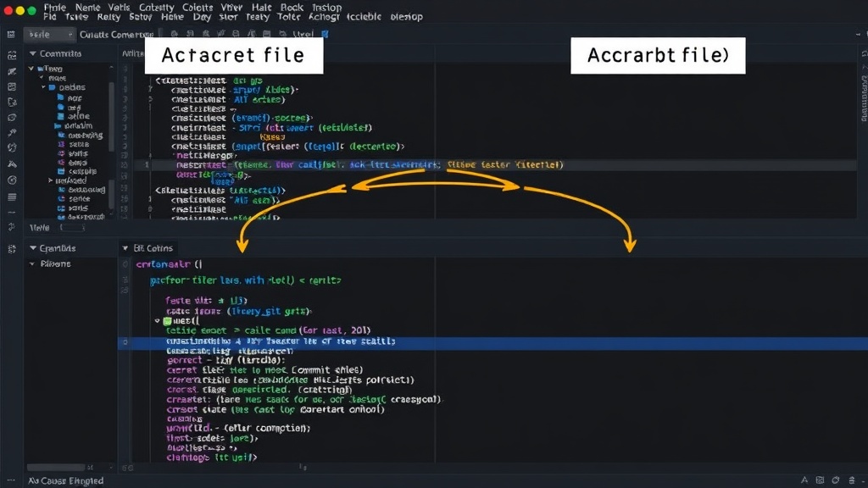Open the 'Rock' menu in the menu bar
This screenshot has height=488, width=868.
point(292,7)
